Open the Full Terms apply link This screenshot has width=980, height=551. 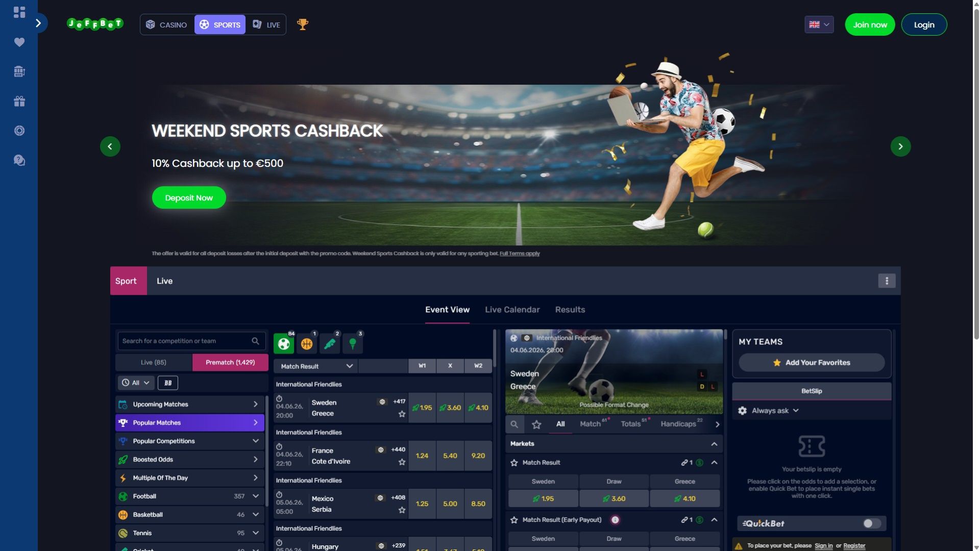tap(520, 254)
